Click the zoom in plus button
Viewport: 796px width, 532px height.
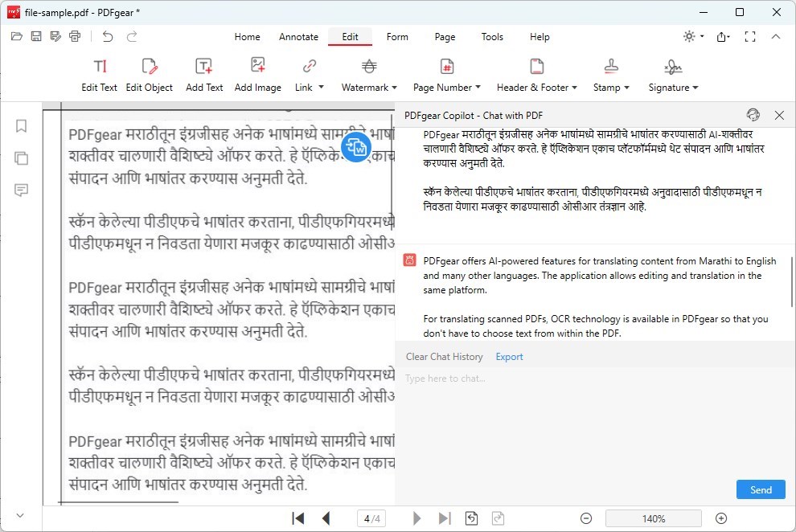(x=721, y=518)
